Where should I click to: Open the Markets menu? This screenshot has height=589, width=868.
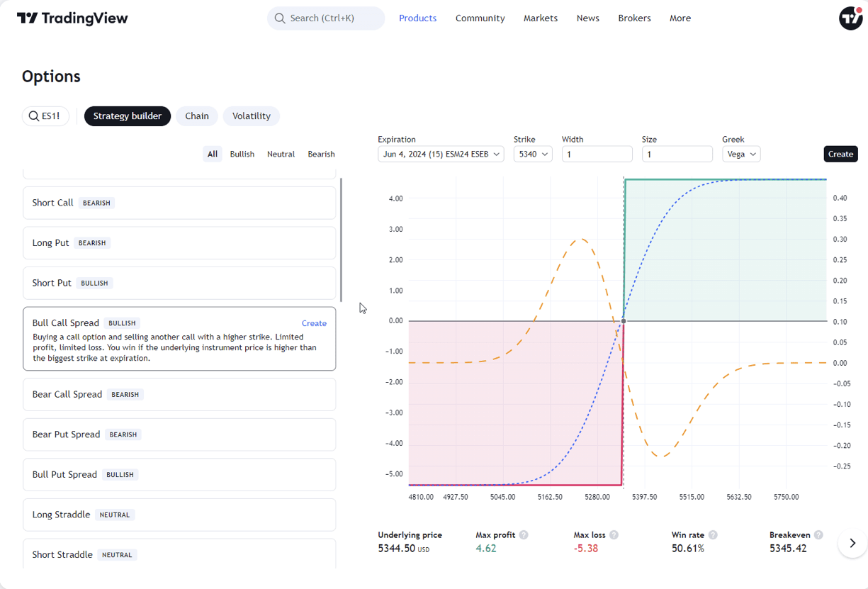[x=541, y=18]
